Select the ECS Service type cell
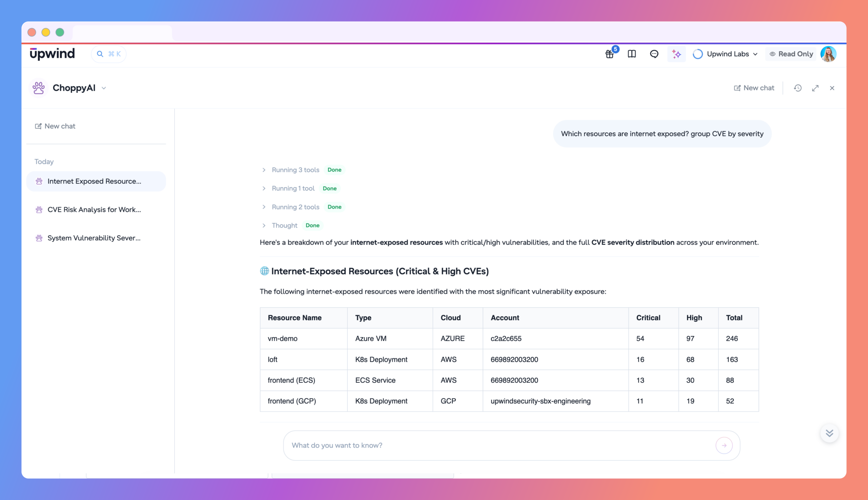 click(390, 380)
